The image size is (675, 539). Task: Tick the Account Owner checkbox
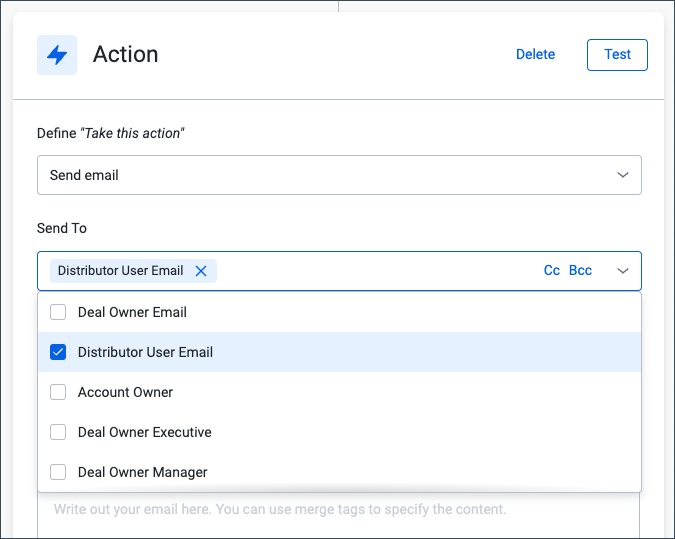click(58, 392)
